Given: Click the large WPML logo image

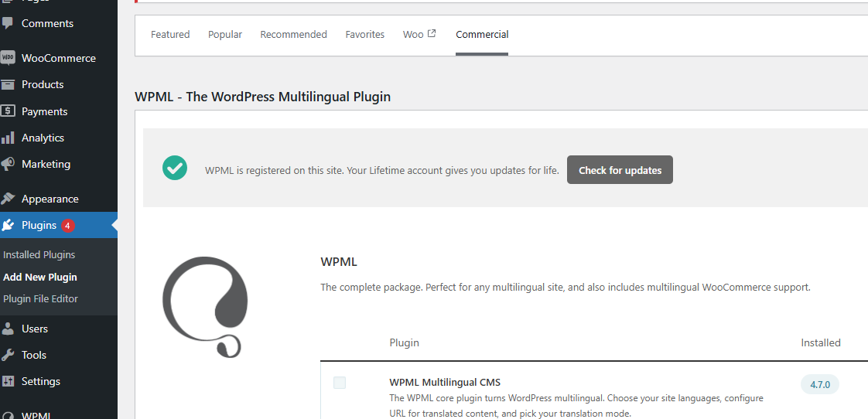Looking at the screenshot, I should (x=205, y=307).
